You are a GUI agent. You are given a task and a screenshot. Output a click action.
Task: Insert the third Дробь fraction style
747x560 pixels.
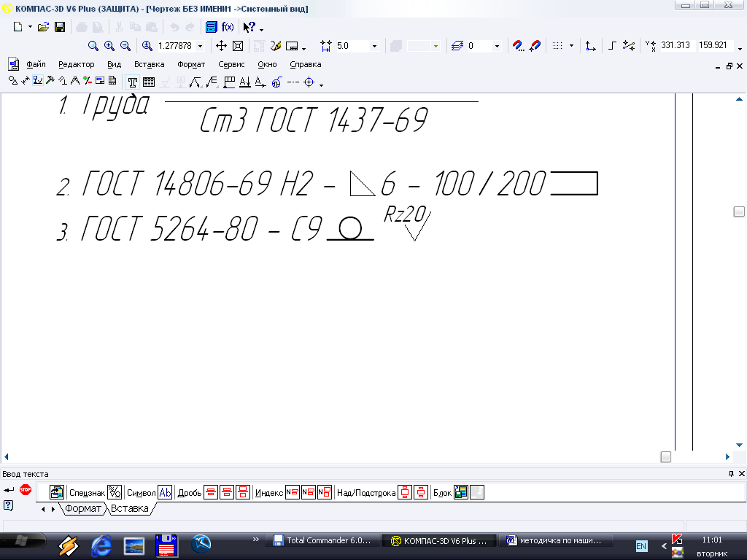point(242,492)
